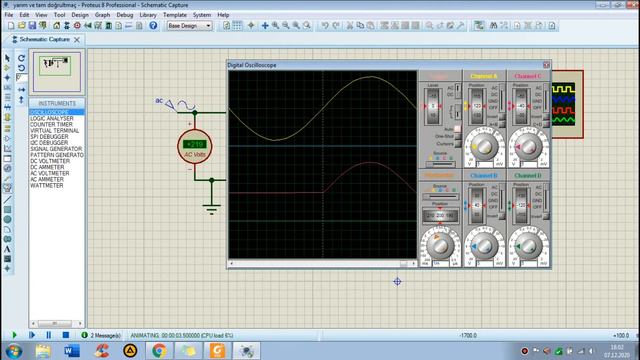Toggle the A+B sum button
640x360 pixels.
[x=502, y=124]
